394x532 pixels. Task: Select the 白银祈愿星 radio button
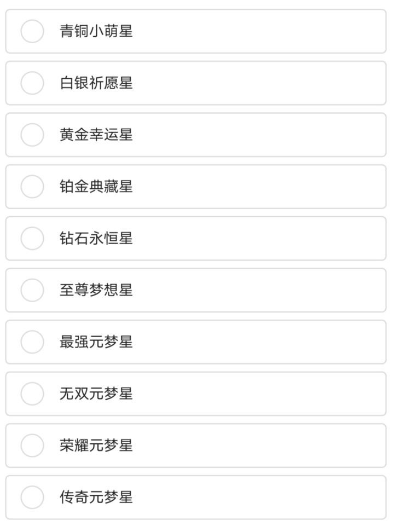pyautogui.click(x=32, y=83)
